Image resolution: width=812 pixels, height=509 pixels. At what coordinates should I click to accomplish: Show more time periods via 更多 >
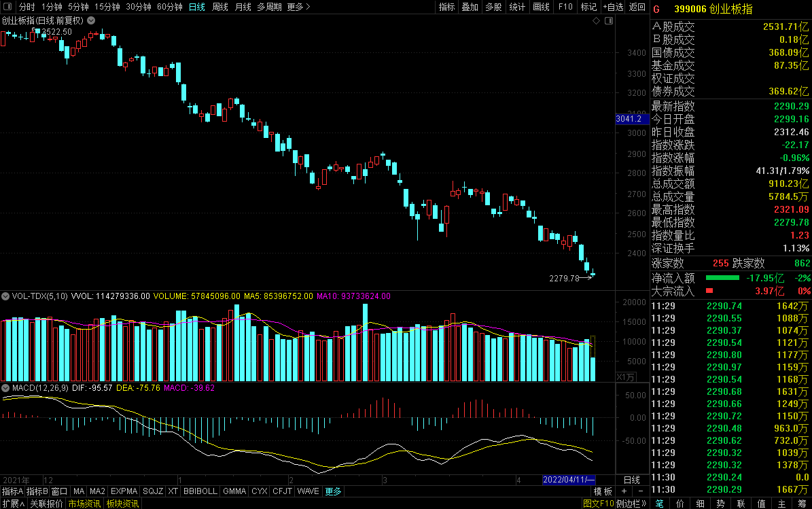coord(298,7)
